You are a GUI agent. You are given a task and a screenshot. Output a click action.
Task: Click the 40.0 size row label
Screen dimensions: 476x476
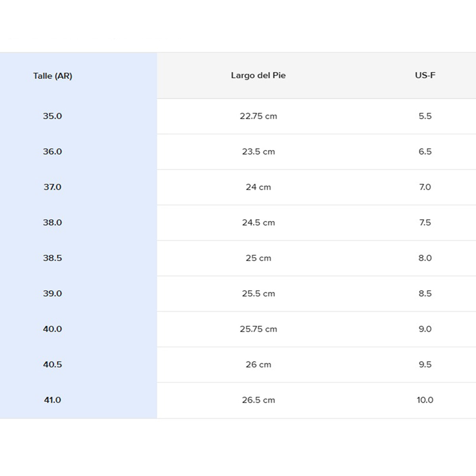52,329
